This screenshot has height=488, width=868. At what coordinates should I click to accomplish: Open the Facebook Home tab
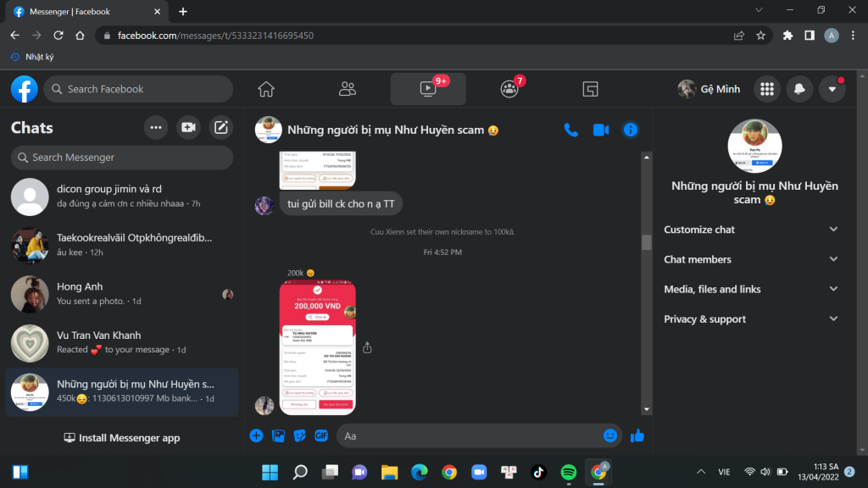[x=266, y=89]
